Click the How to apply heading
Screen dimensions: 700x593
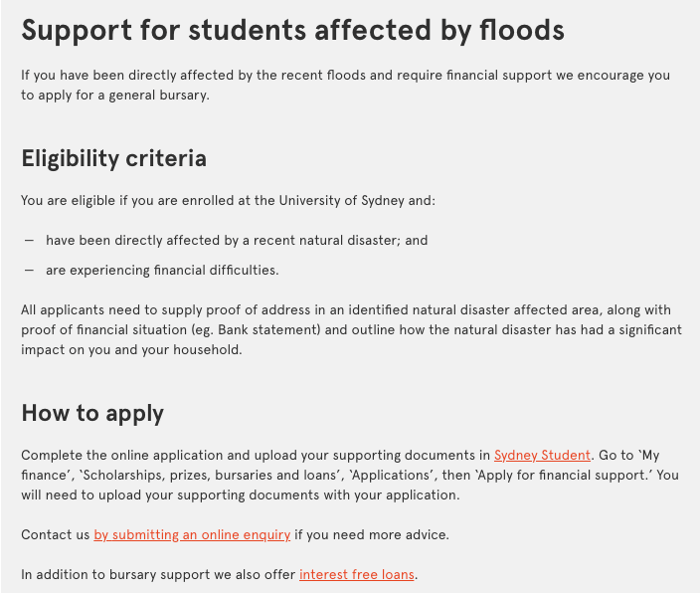coord(92,413)
